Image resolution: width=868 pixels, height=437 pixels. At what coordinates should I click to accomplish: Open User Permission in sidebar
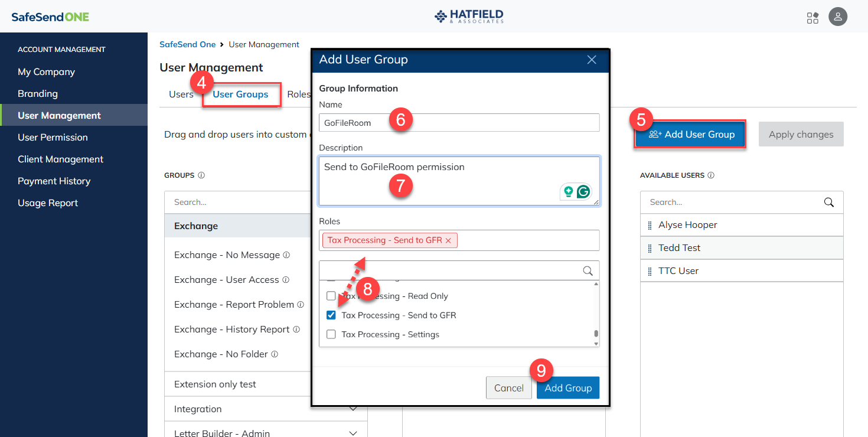coord(53,138)
